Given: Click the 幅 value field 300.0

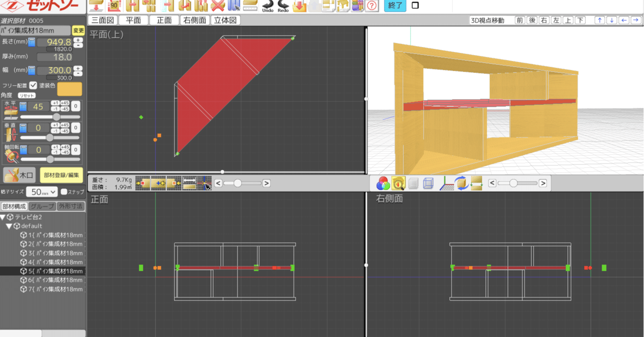Looking at the screenshot, I should [55, 70].
